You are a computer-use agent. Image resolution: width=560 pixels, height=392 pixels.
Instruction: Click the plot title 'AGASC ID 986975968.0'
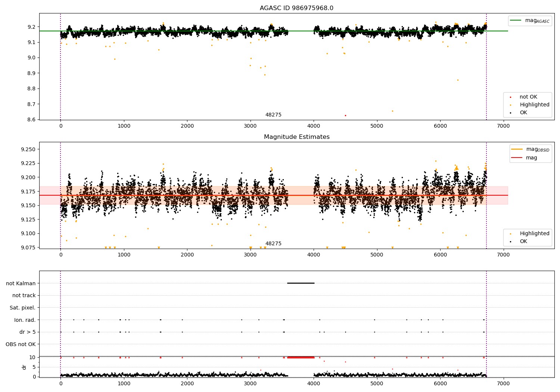pos(296,8)
